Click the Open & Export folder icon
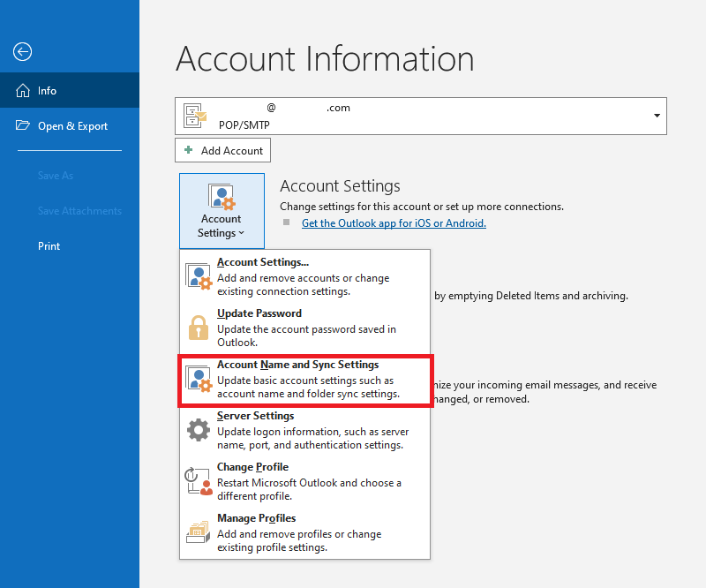This screenshot has width=706, height=588. pos(22,126)
